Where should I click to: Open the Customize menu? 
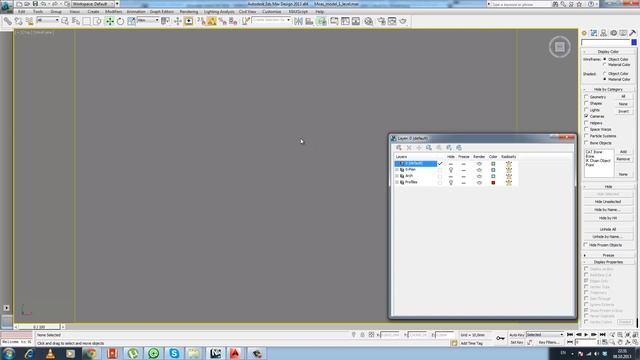click(271, 12)
